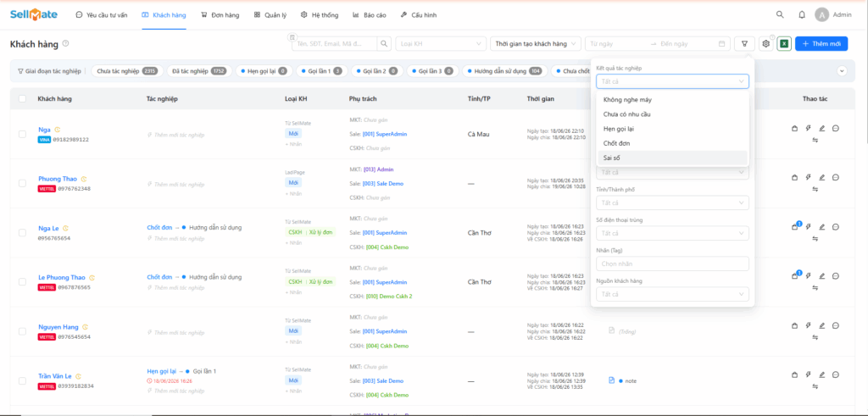Open the search icon in top bar
The height and width of the screenshot is (416, 868).
click(780, 15)
